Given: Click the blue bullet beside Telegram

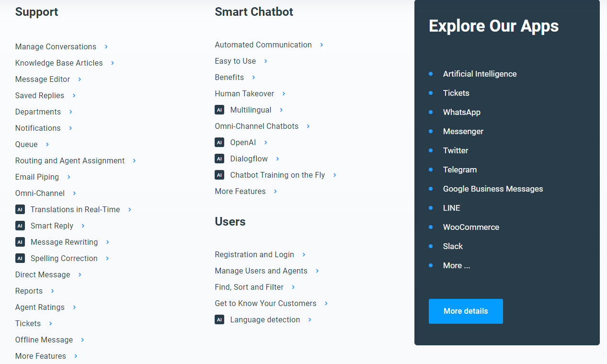Looking at the screenshot, I should [431, 170].
